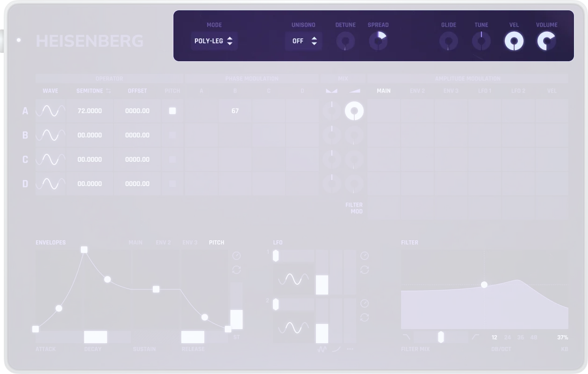Select the MAIN amplitude modulation column header

pos(384,91)
